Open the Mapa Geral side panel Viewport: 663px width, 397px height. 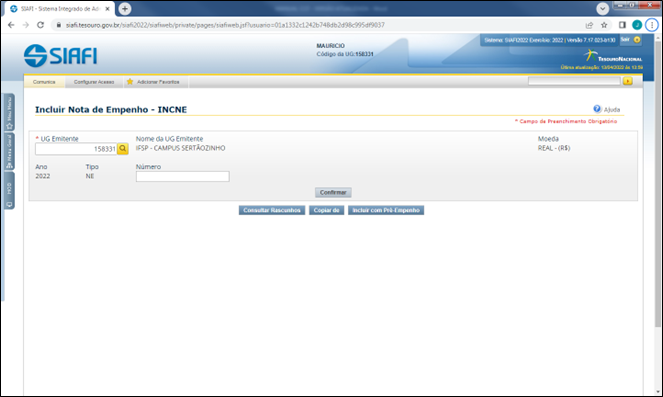pyautogui.click(x=9, y=151)
